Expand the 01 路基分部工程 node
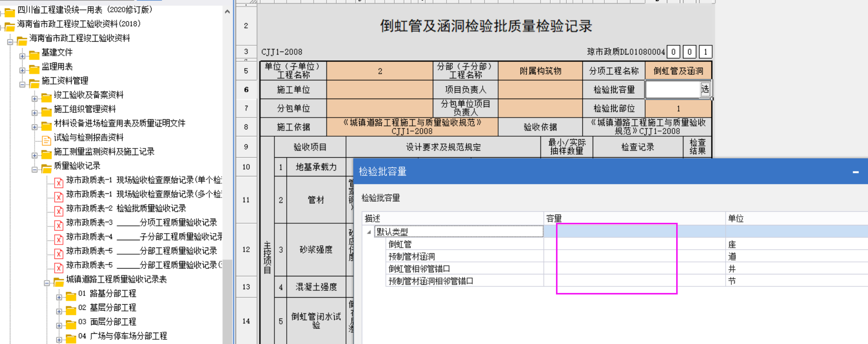 (x=59, y=297)
